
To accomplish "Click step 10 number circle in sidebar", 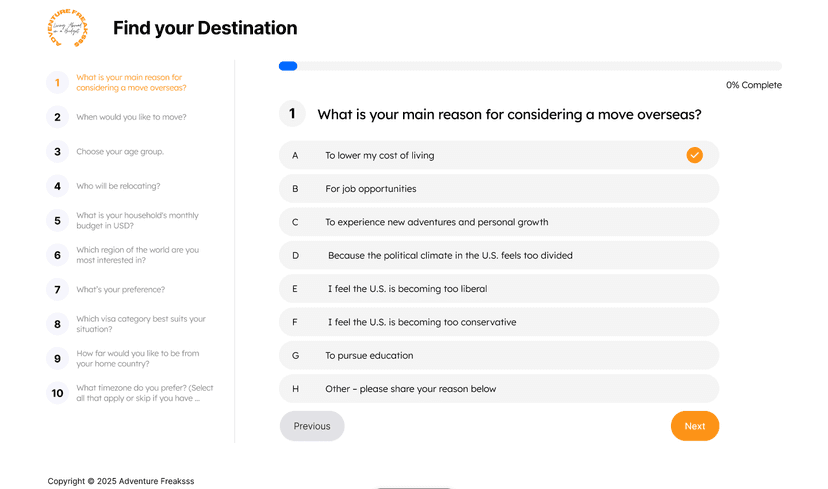I will (58, 393).
